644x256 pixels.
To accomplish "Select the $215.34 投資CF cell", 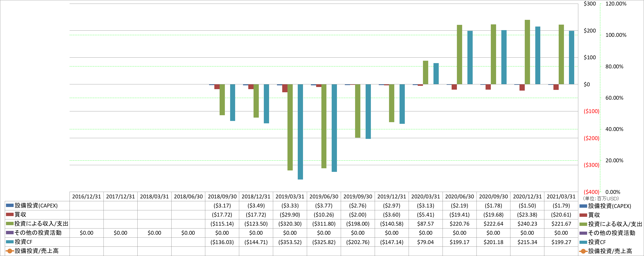I will (527, 242).
